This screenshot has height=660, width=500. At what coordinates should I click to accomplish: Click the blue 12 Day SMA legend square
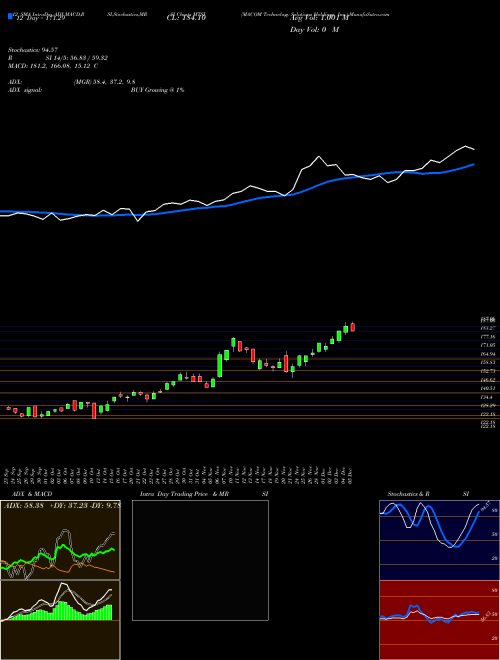10,17
